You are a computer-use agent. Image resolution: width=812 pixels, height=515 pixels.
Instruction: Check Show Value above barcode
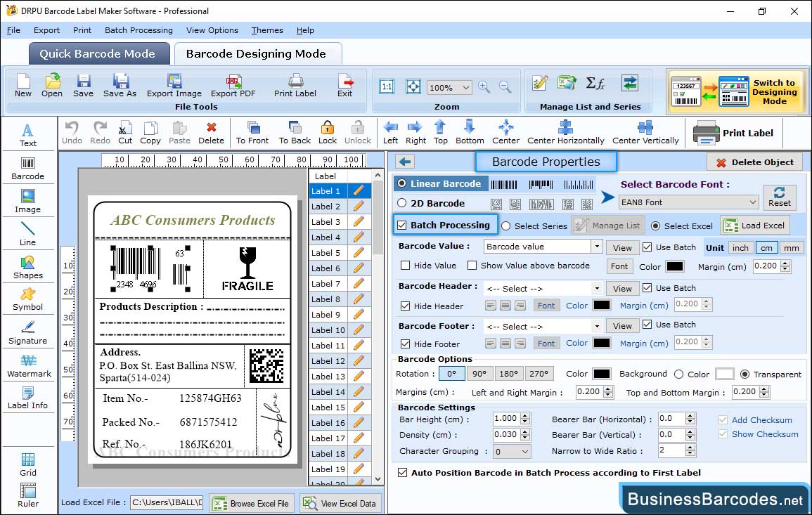tap(472, 265)
